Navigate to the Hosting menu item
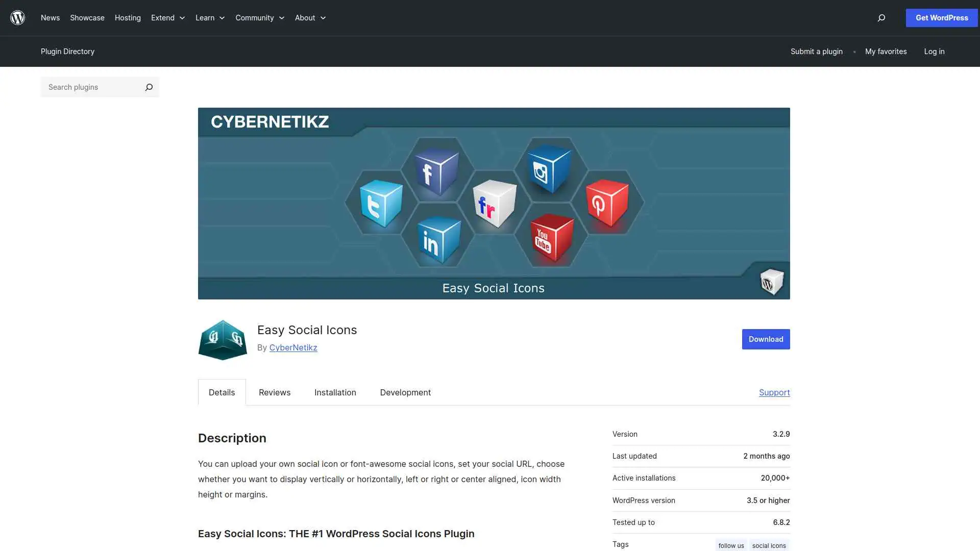The width and height of the screenshot is (980, 551). (x=128, y=17)
